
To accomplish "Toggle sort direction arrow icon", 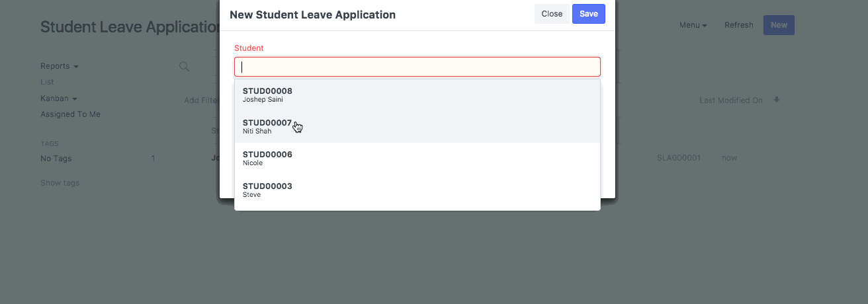I will tap(777, 100).
